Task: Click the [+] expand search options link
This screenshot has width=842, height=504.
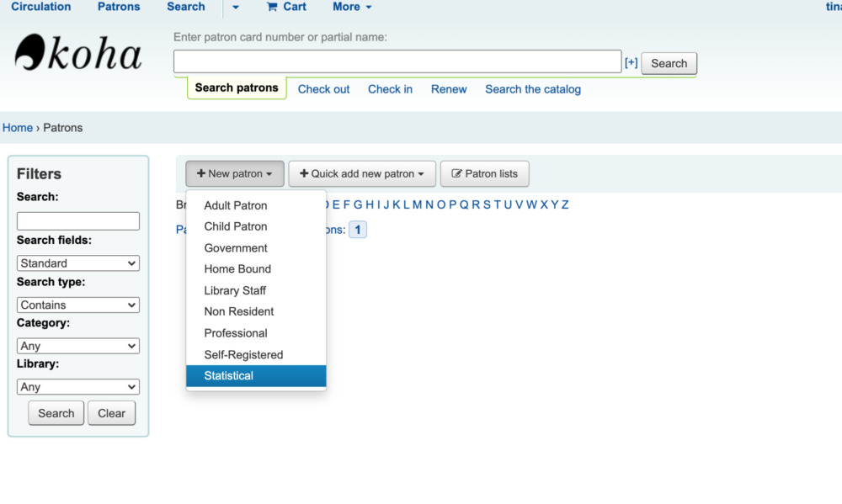Action: [631, 63]
